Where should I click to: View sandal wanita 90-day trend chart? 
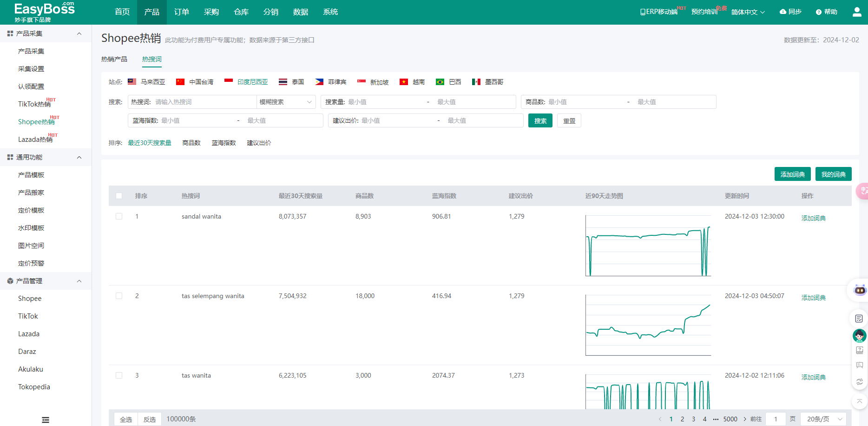(x=648, y=246)
